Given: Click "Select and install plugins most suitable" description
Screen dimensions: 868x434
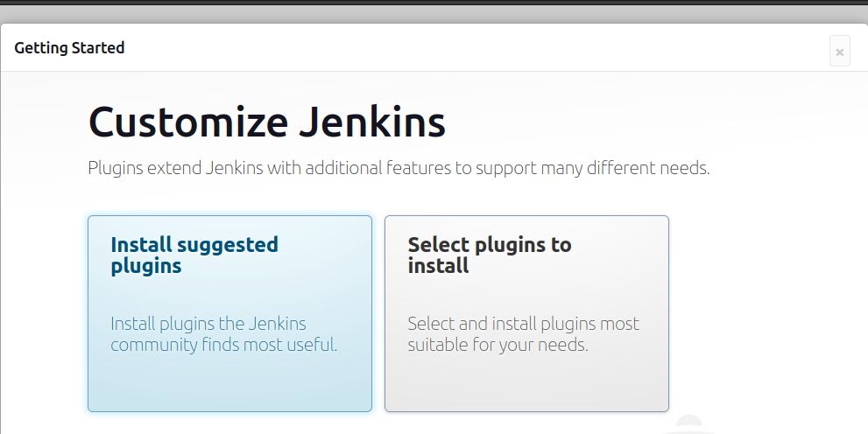Looking at the screenshot, I should tap(523, 324).
